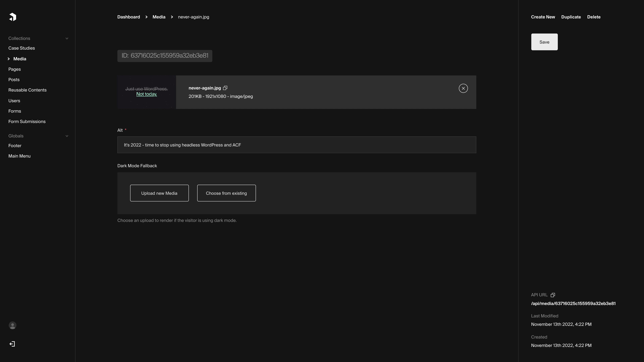644x362 pixels.
Task: Edit the Alt text field
Action: tap(297, 145)
